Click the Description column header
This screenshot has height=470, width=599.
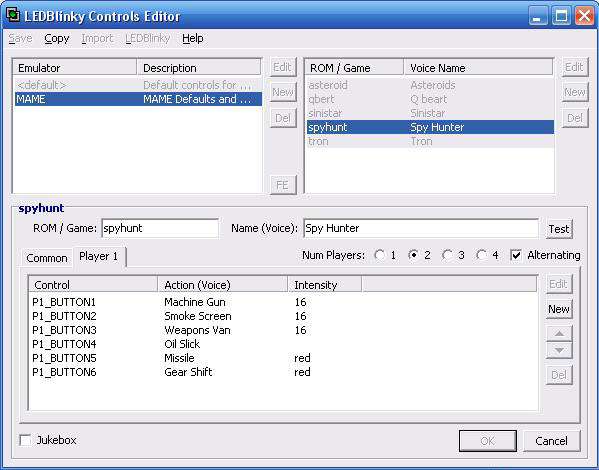click(199, 68)
